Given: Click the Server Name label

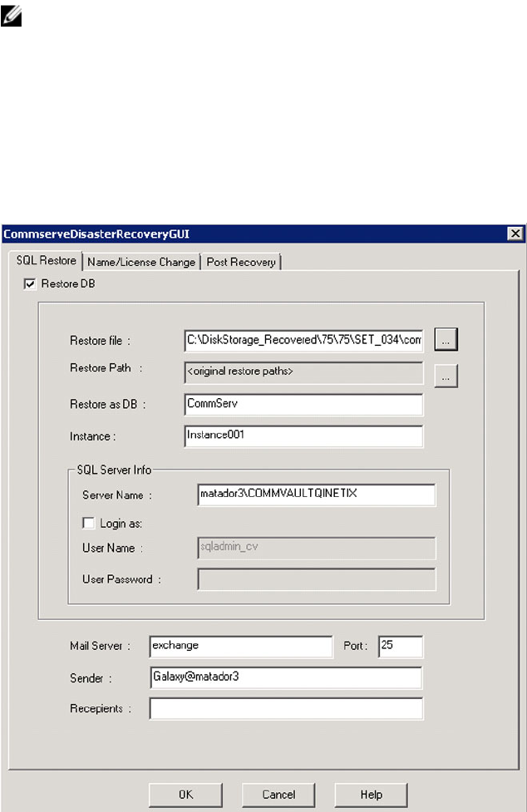Looking at the screenshot, I should 117,495.
